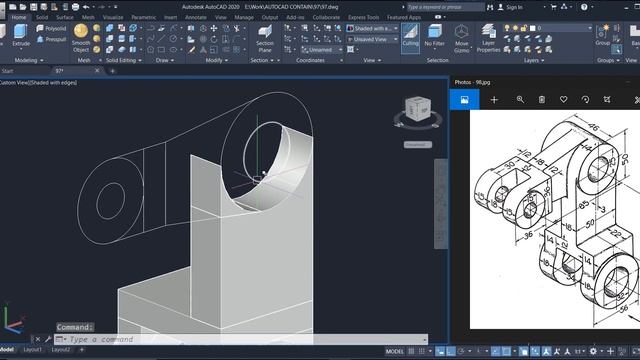The width and height of the screenshot is (640, 360).
Task: Toggle MODEL space button in status bar
Action: [x=394, y=351]
